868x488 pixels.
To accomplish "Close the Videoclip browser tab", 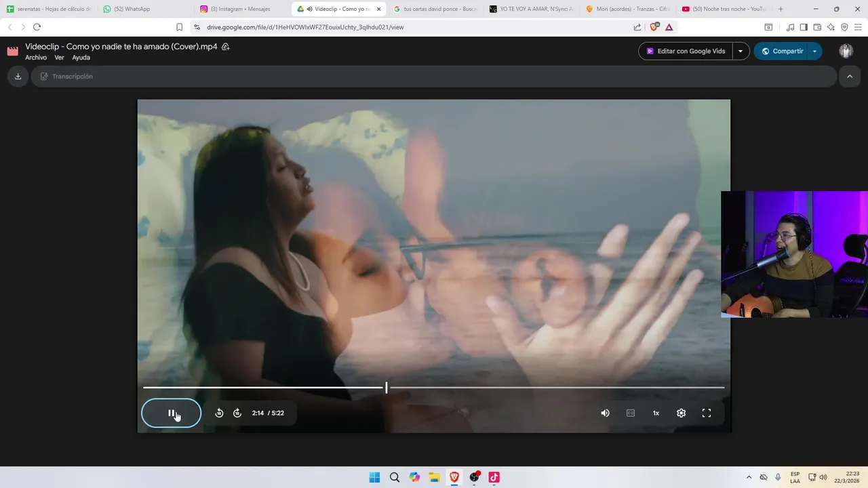I will pos(378,9).
